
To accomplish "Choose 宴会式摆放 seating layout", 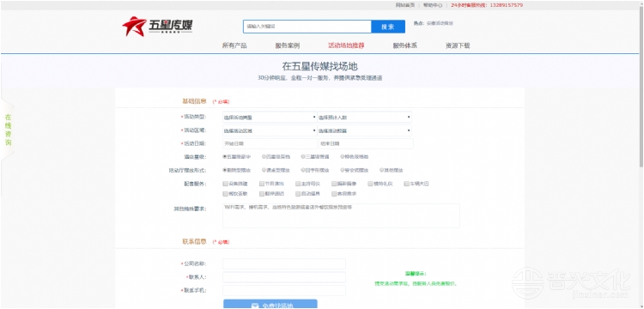I will click(342, 170).
